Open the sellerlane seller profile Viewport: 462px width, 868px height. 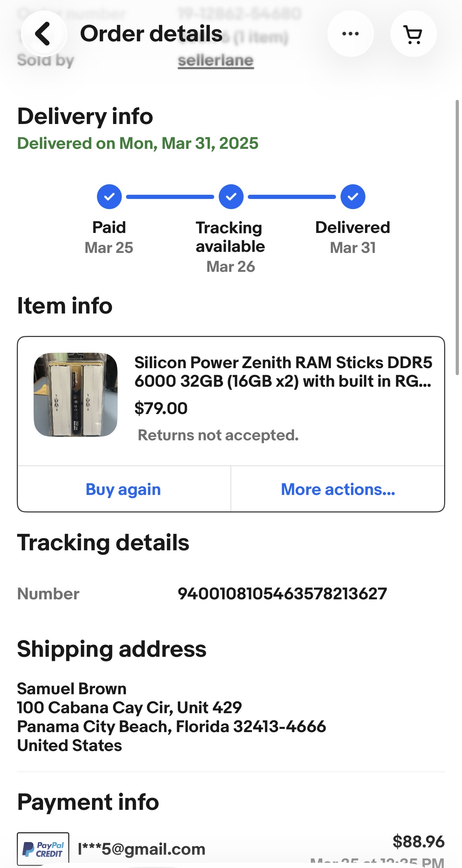click(216, 61)
